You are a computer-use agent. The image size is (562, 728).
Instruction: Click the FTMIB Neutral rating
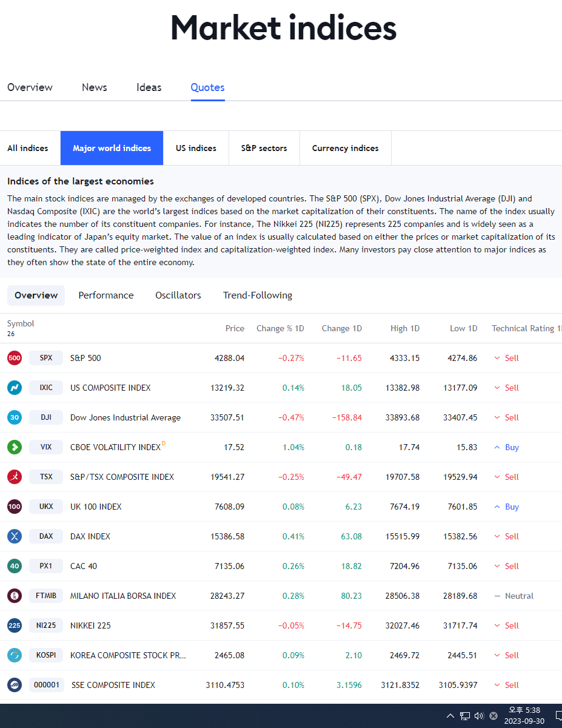coord(514,596)
